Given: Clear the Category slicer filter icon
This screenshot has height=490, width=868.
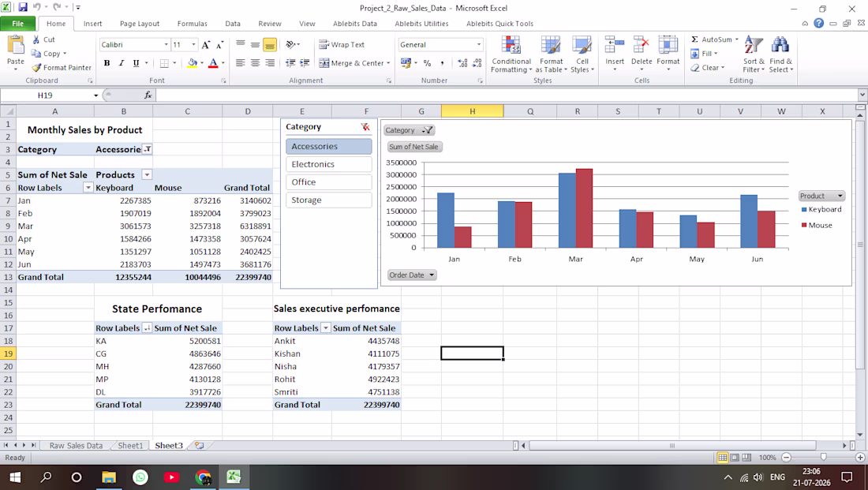Looking at the screenshot, I should click(x=365, y=127).
